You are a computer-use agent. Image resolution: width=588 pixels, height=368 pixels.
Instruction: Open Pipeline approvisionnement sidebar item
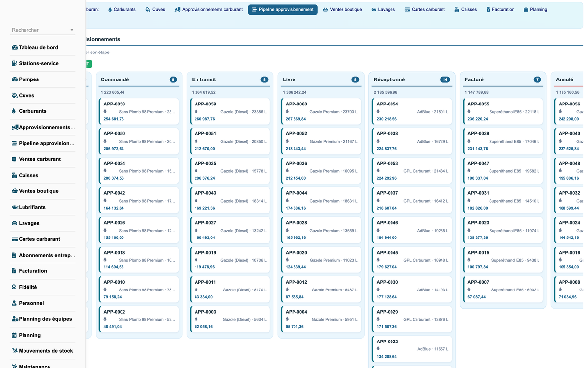43,143
